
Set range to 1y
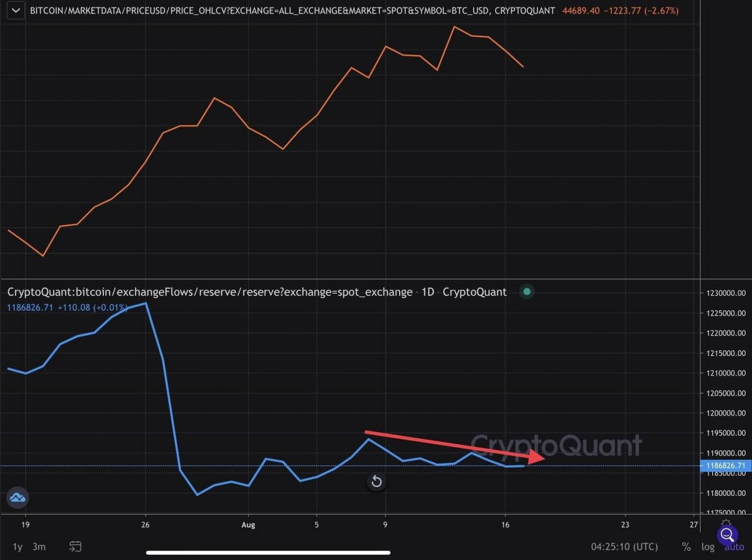(x=18, y=546)
